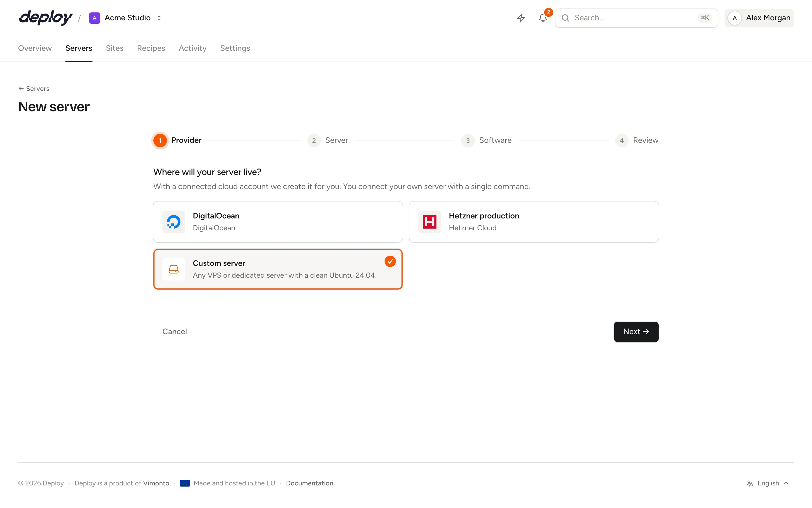Open the Settings tab
Image resolution: width=812 pixels, height=508 pixels.
[x=235, y=48]
